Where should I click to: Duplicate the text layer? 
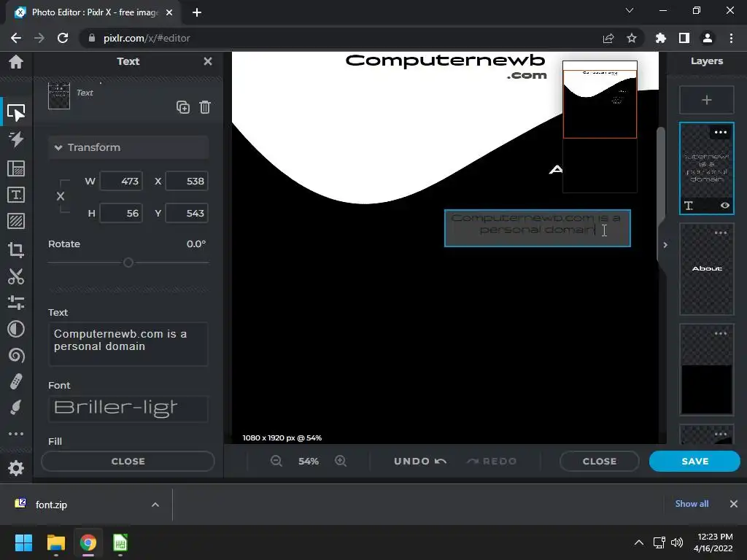(183, 107)
